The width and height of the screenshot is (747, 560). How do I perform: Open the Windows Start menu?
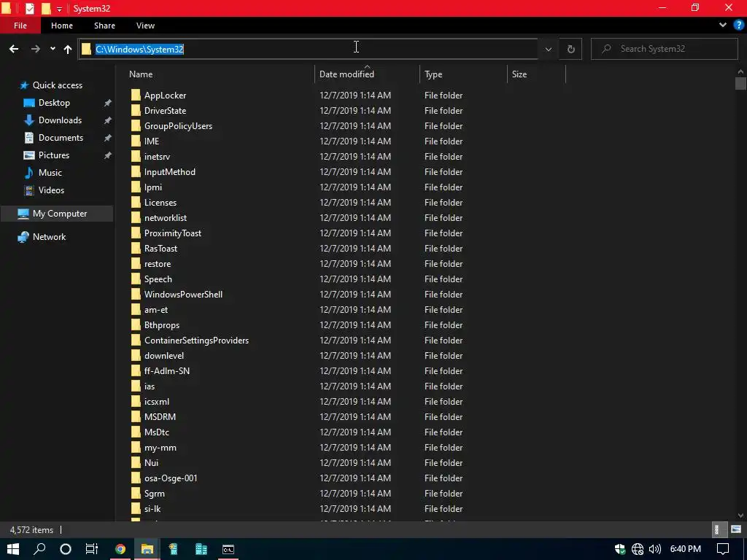click(x=13, y=549)
